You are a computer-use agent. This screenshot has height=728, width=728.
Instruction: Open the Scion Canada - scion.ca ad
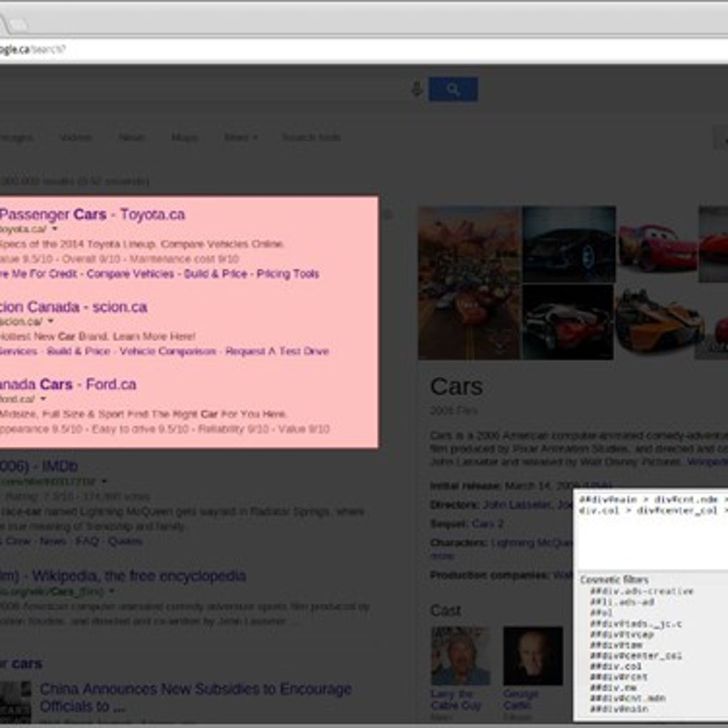74,307
